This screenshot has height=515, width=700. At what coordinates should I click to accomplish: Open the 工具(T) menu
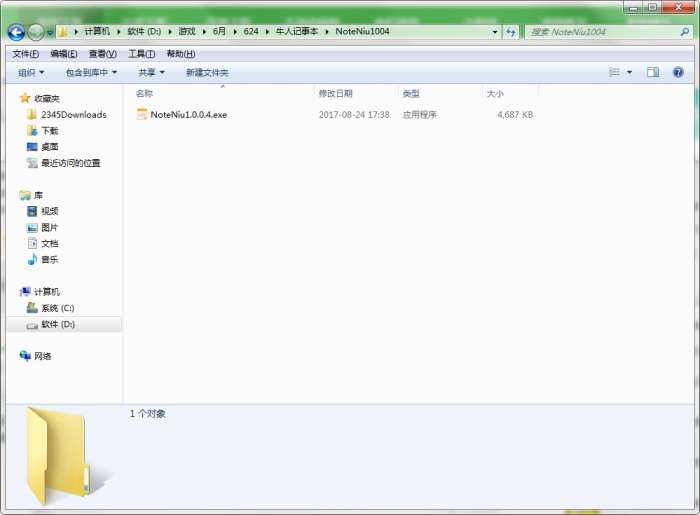pyautogui.click(x=142, y=54)
